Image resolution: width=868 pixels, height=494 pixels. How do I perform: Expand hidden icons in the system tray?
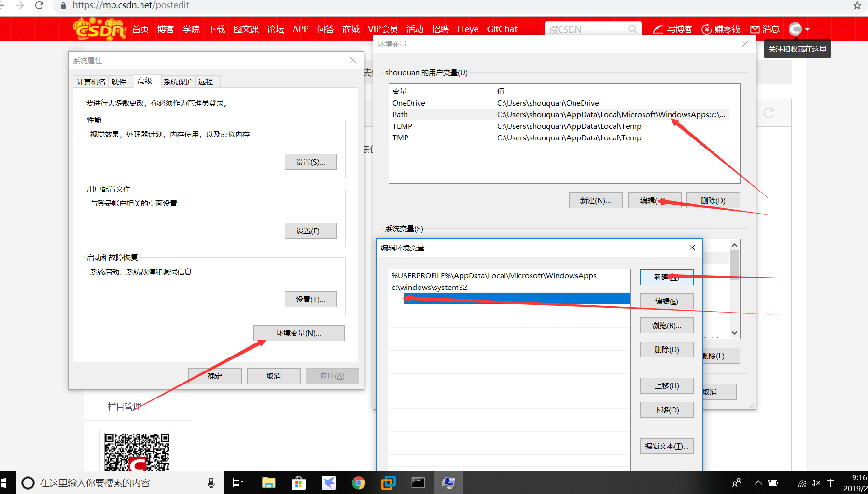758,482
